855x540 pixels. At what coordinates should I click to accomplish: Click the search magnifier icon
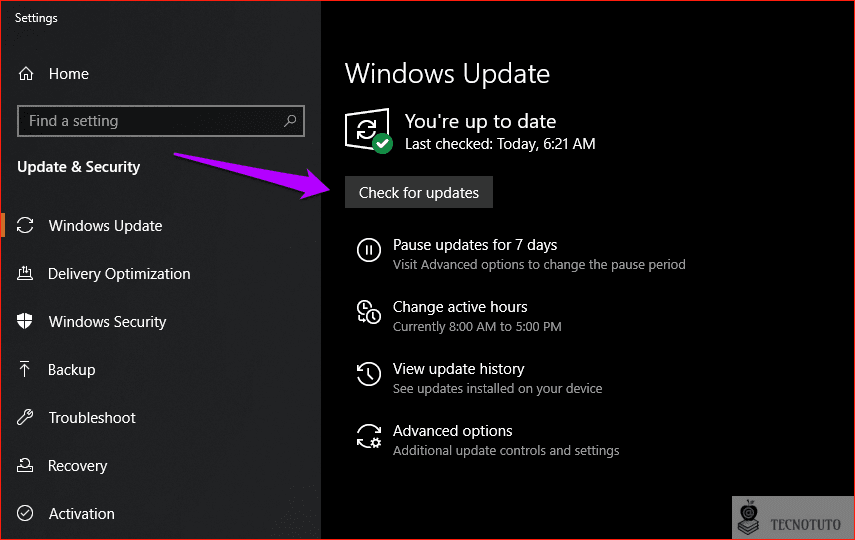pos(290,121)
